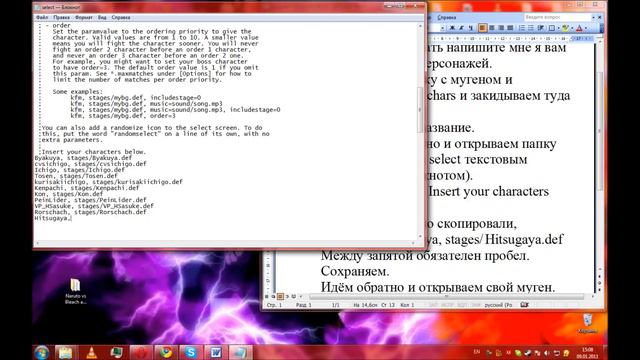Open the Файл menu in Notepad

click(42, 18)
